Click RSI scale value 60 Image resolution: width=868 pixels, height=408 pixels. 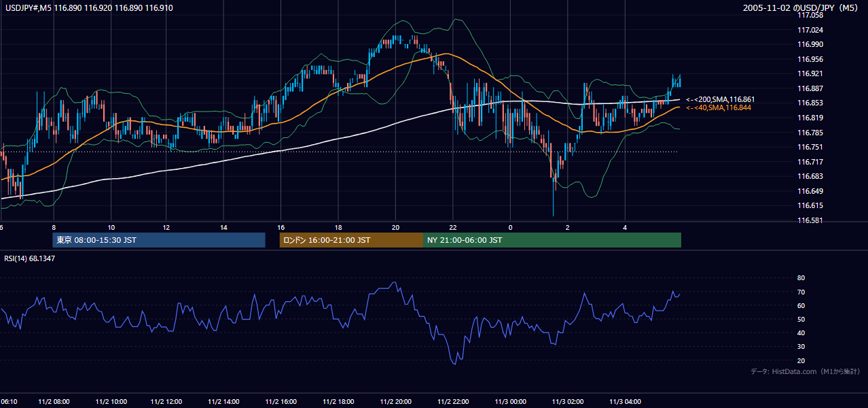point(801,305)
